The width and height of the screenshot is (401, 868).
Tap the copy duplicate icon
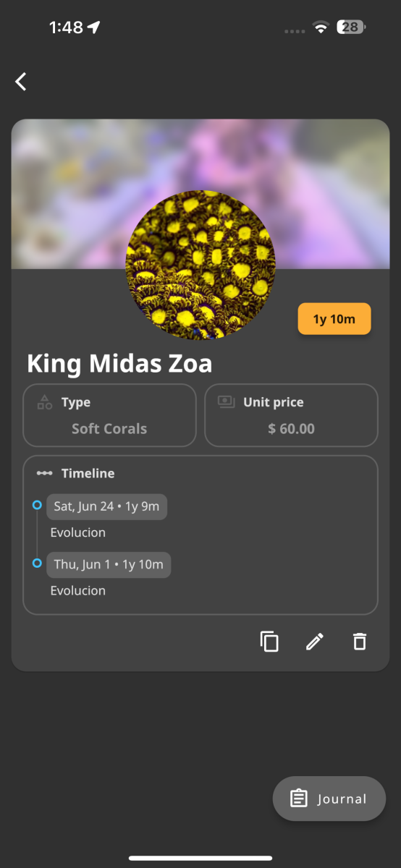click(269, 642)
